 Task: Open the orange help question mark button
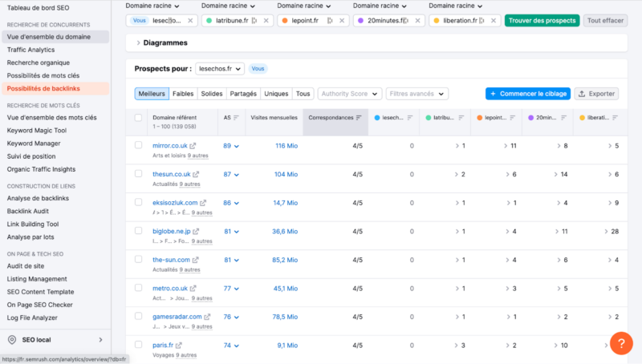point(621,343)
